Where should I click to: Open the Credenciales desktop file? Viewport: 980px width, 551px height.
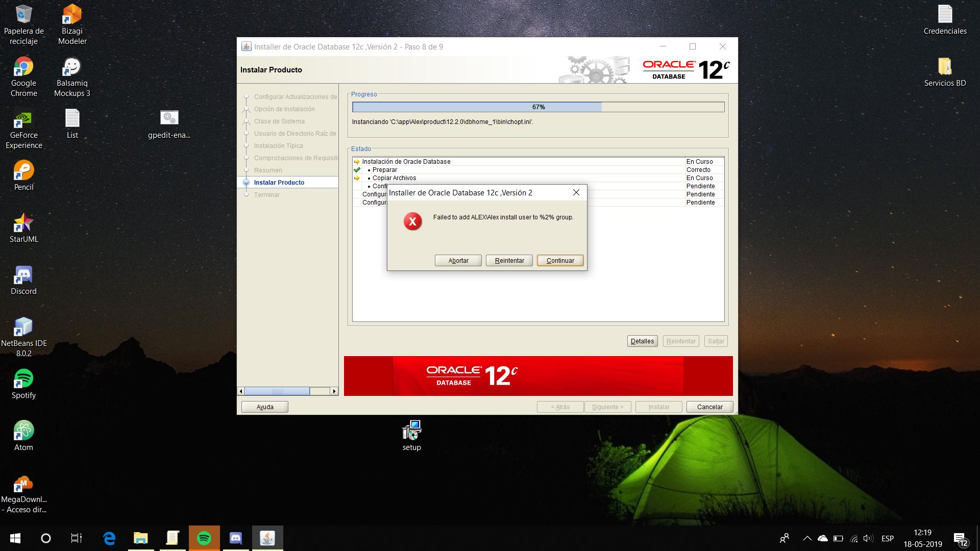[x=945, y=19]
